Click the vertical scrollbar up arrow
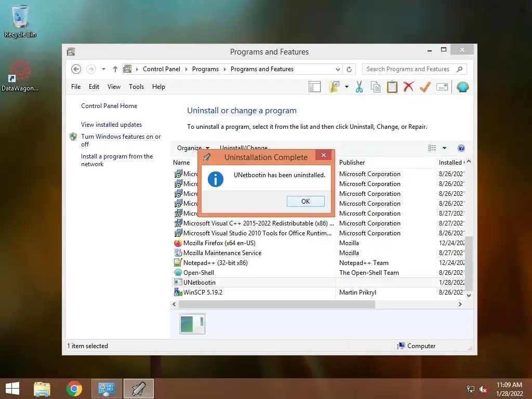The image size is (532, 399). (469, 162)
